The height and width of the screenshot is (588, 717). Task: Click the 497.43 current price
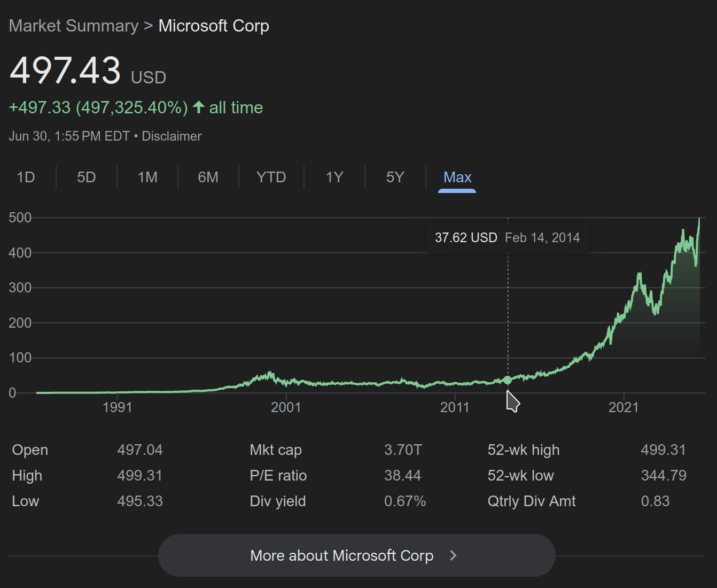65,71
